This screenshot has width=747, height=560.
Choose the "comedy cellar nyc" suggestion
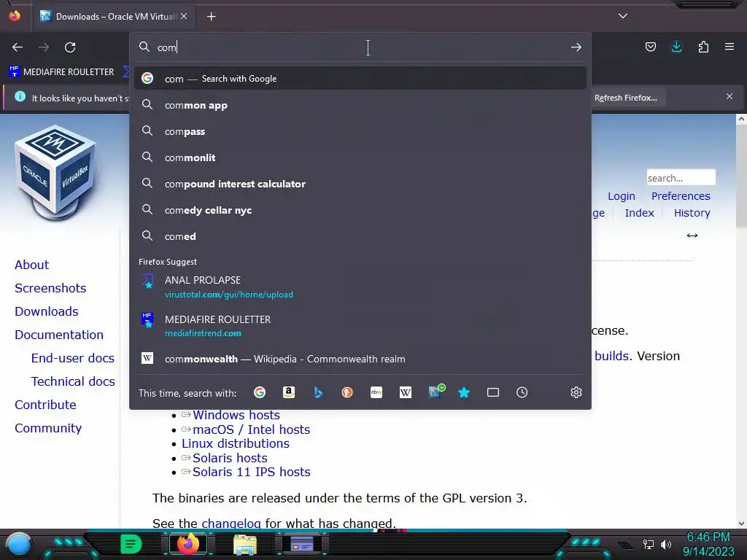coord(360,210)
